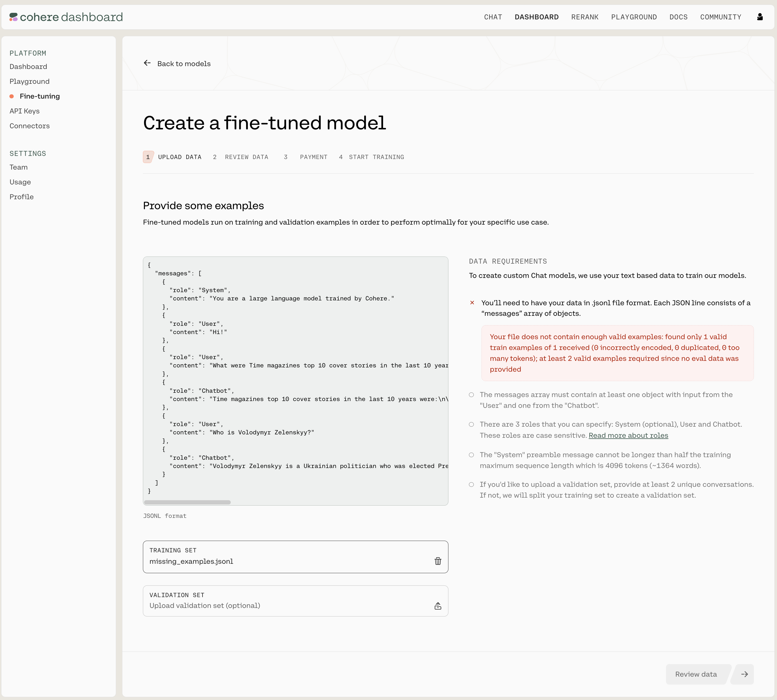Click the code sample horizontal scrollbar

(187, 502)
